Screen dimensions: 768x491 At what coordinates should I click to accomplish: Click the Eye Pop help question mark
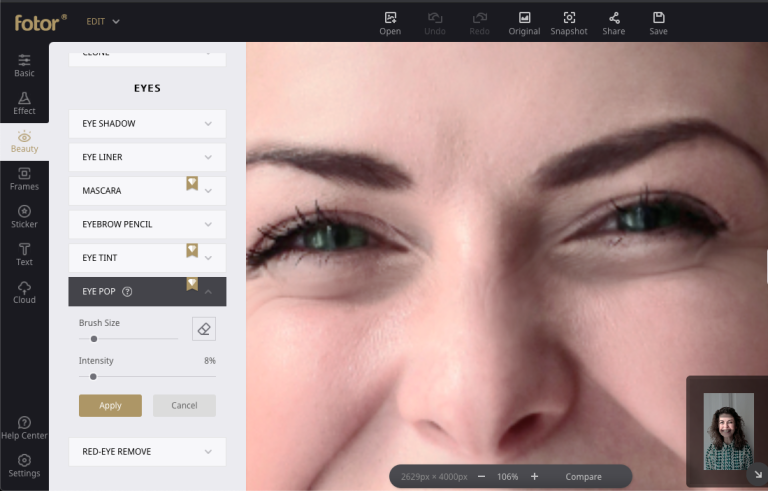(127, 292)
